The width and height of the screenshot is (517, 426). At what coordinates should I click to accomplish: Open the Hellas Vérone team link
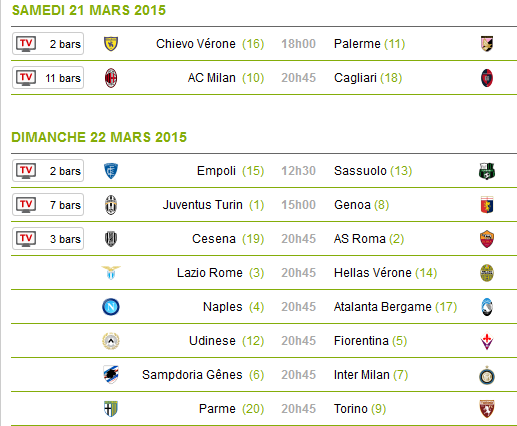click(x=372, y=273)
